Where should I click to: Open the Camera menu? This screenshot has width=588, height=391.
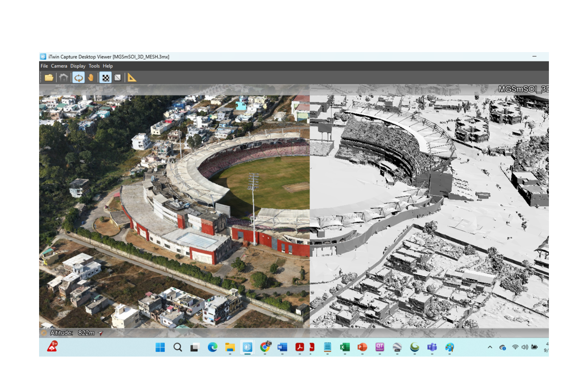pos(59,66)
